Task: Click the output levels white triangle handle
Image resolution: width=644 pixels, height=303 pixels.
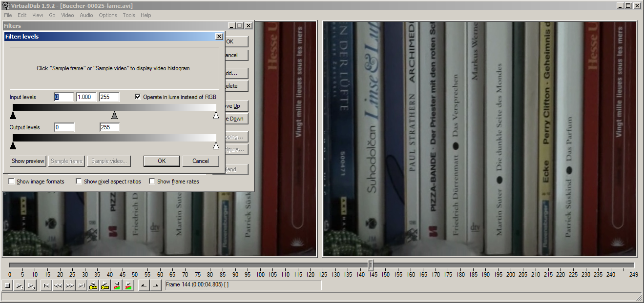Action: pyautogui.click(x=216, y=146)
